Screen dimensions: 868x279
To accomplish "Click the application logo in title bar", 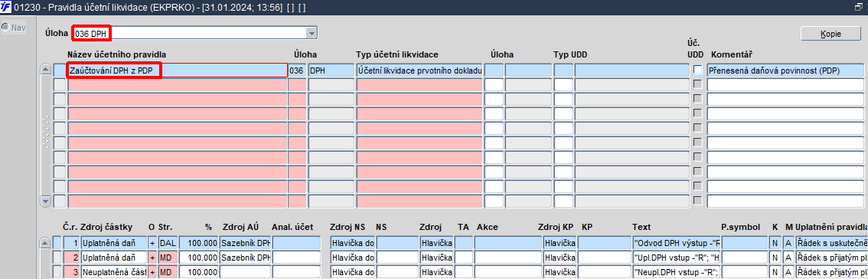I will pyautogui.click(x=5, y=7).
